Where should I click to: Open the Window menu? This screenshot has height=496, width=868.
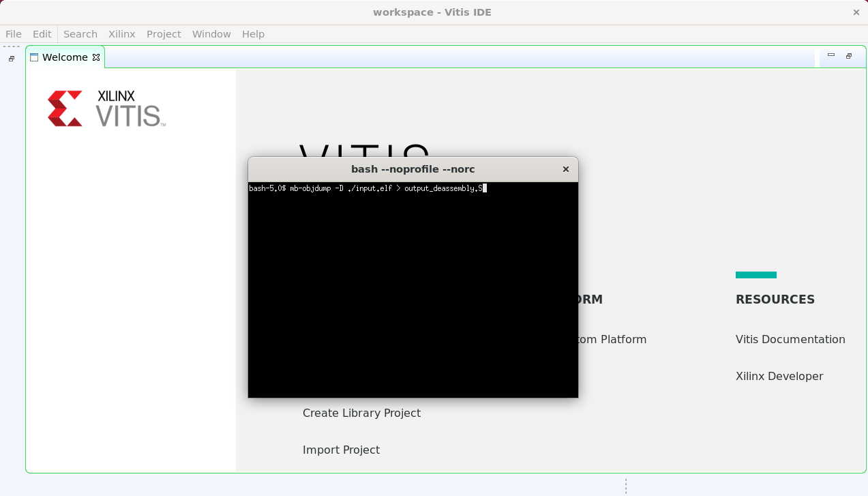click(211, 33)
